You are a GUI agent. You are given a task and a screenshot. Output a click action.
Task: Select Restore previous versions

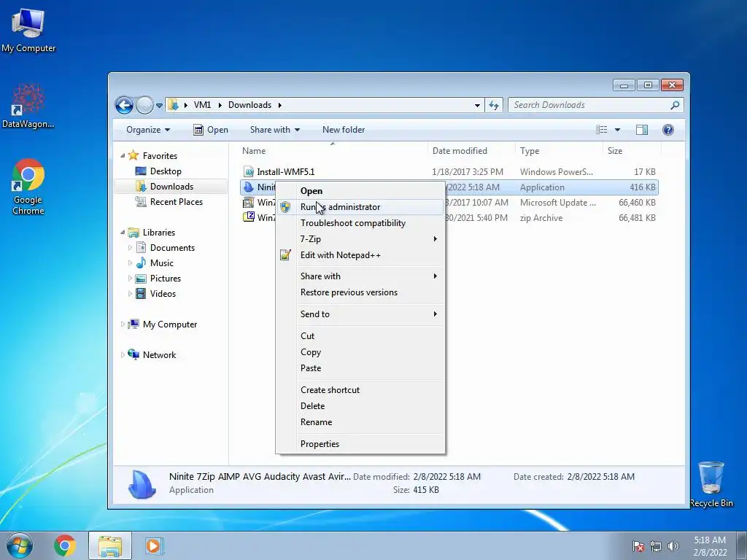pyautogui.click(x=360, y=292)
